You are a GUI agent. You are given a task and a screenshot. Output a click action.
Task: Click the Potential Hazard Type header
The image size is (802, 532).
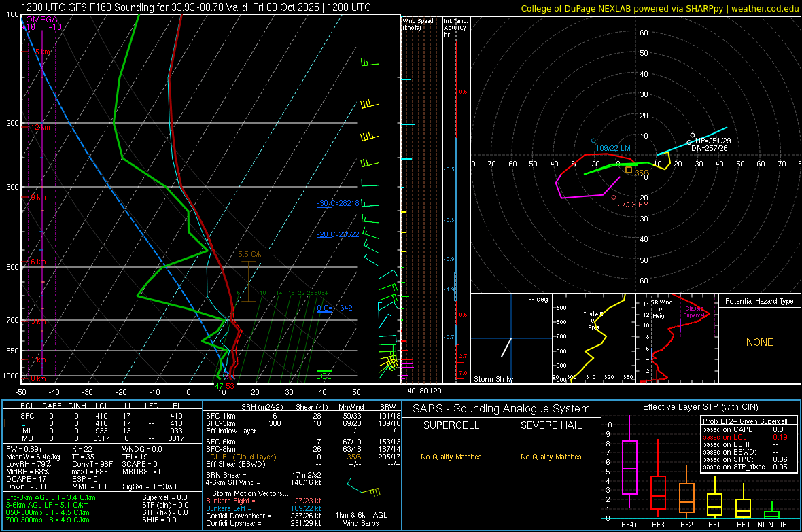click(x=759, y=301)
